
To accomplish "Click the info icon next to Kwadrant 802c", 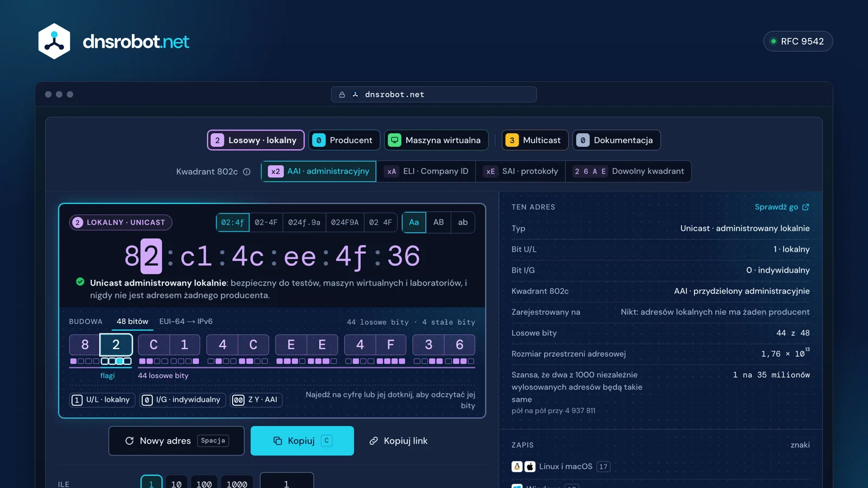I will [247, 172].
